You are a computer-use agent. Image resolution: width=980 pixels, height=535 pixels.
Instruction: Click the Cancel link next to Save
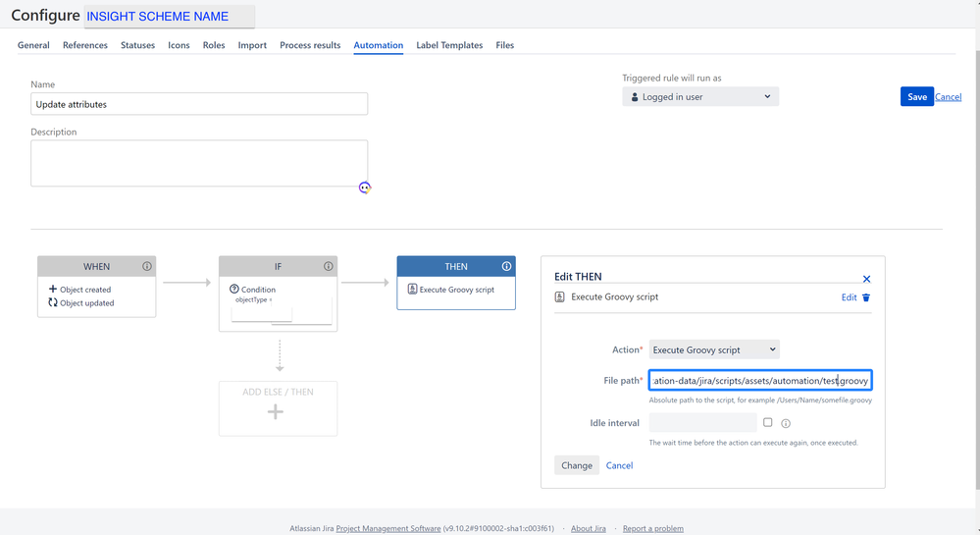click(949, 96)
